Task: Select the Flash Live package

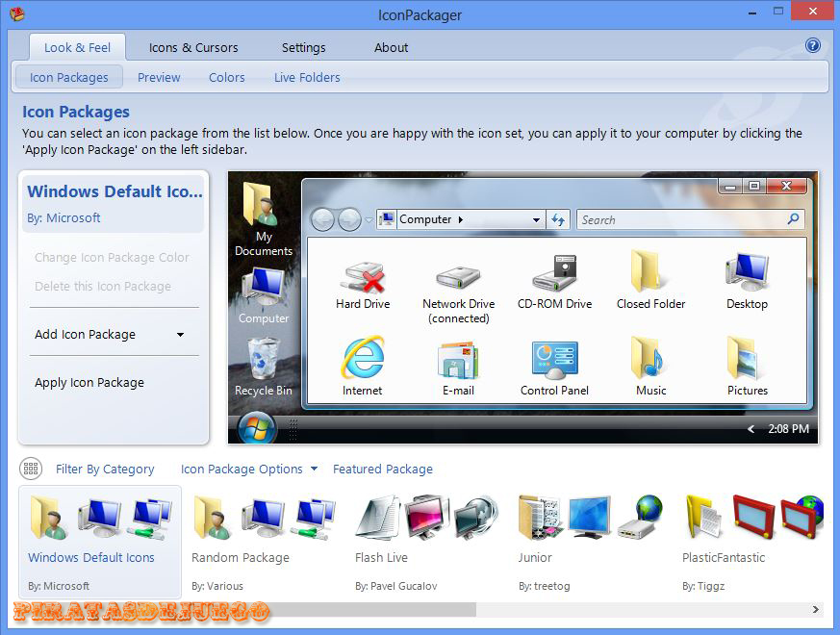Action: point(427,542)
